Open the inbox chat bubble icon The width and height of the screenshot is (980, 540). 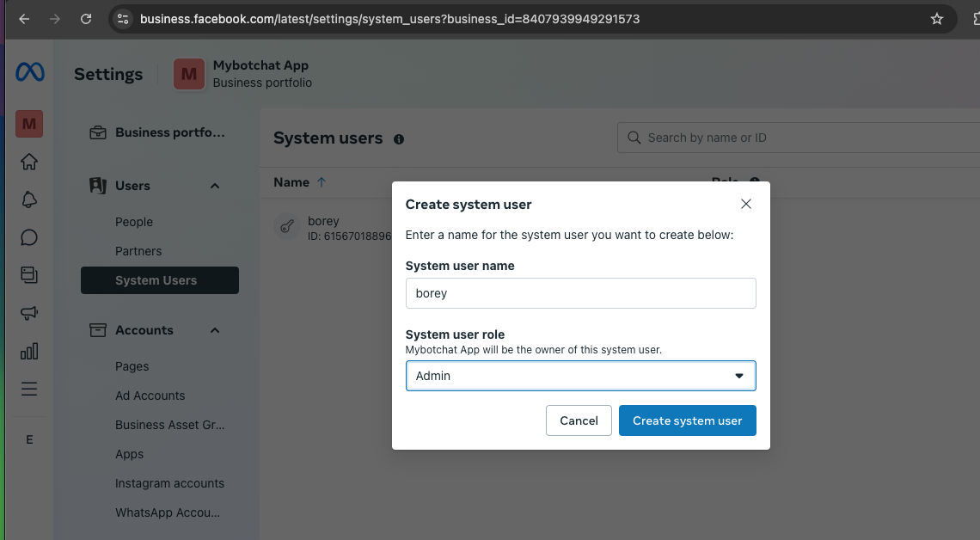coord(29,237)
